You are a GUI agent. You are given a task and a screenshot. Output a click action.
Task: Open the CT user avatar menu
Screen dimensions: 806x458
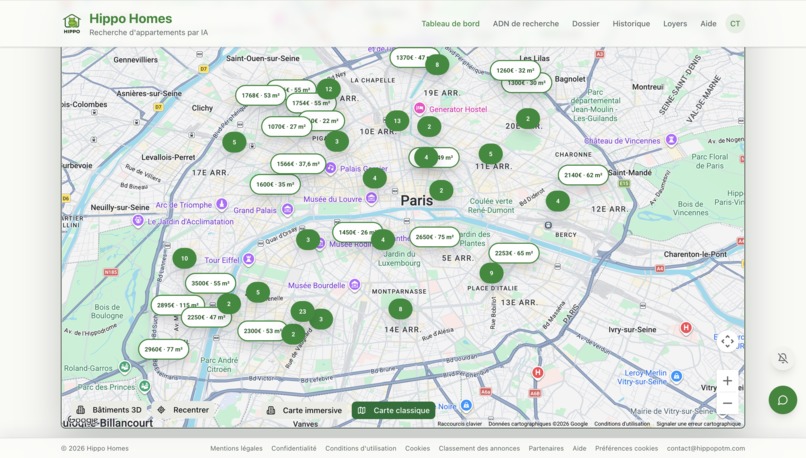point(735,24)
